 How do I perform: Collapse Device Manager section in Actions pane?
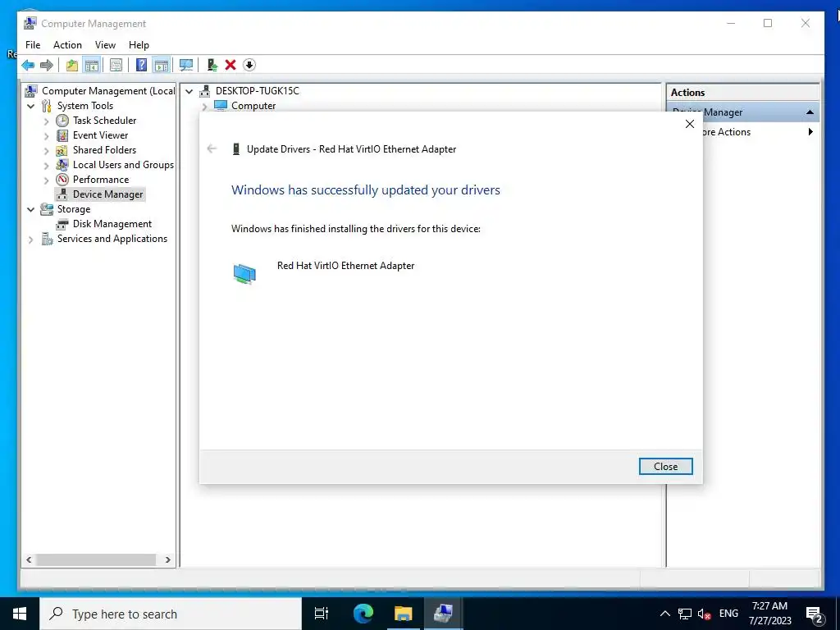point(810,112)
